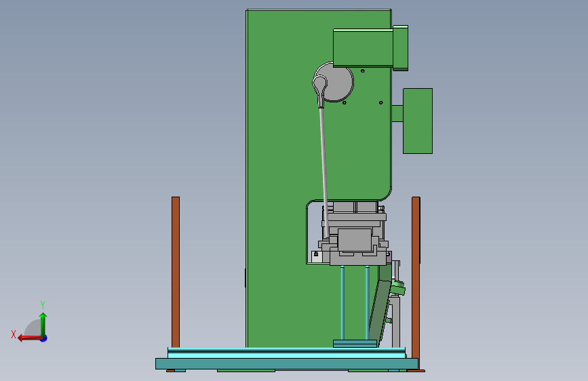Image resolution: width=588 pixels, height=381 pixels.
Task: Select the dark teal base plate
Action: point(286,364)
